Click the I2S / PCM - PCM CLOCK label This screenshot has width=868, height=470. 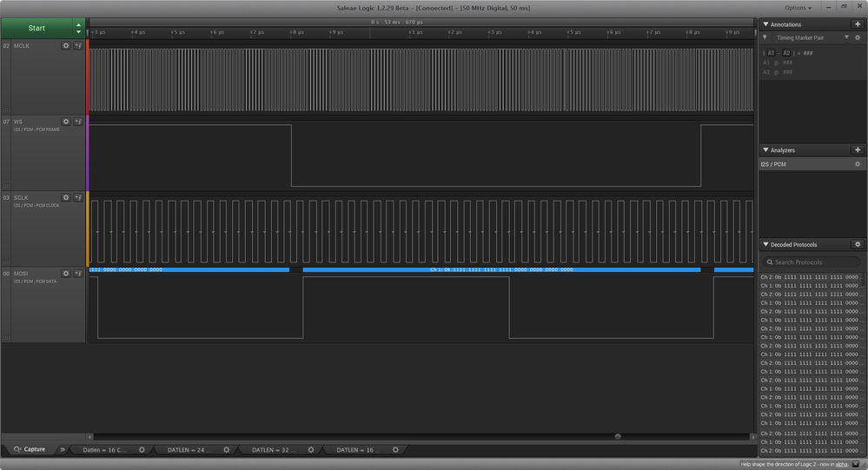pos(36,205)
